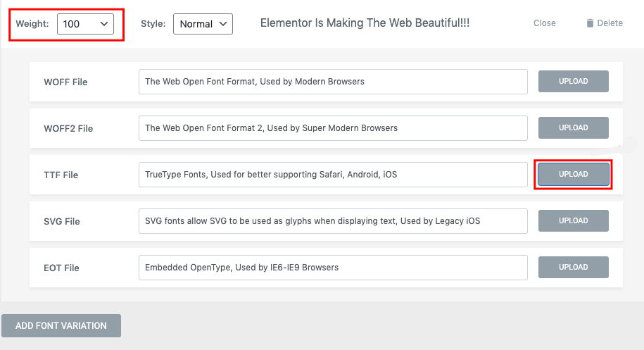
Task: Click the EOT File row label
Action: 61,268
